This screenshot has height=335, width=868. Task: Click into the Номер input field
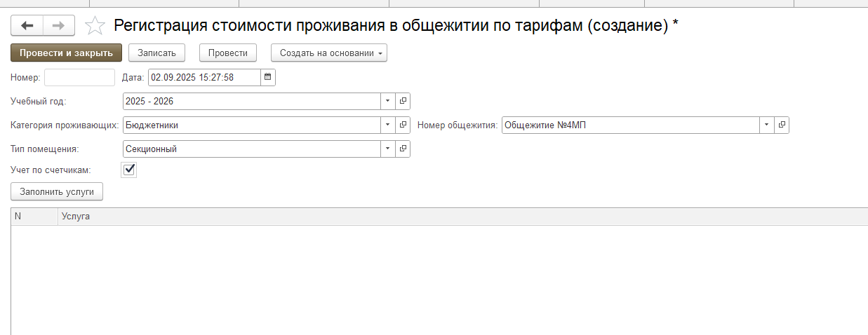click(79, 77)
